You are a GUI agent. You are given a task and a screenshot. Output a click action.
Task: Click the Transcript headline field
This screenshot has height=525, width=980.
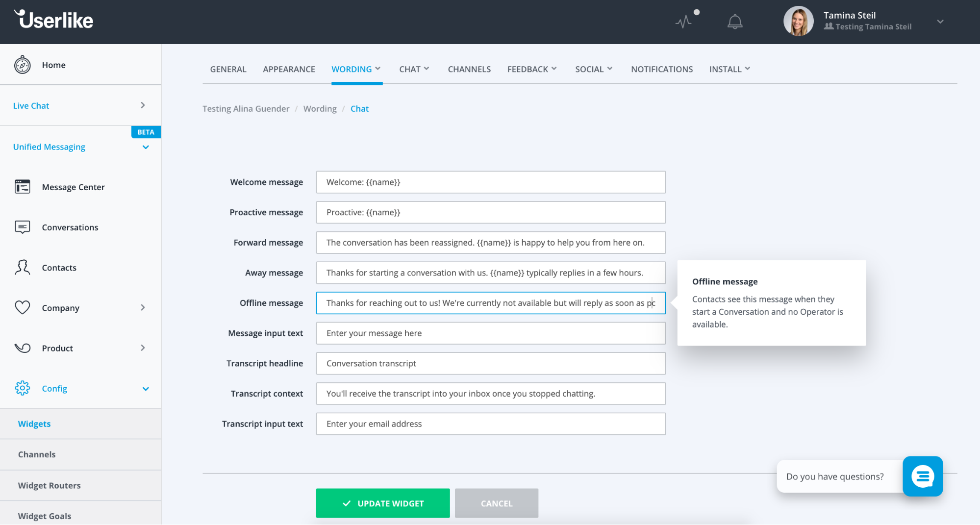click(491, 363)
